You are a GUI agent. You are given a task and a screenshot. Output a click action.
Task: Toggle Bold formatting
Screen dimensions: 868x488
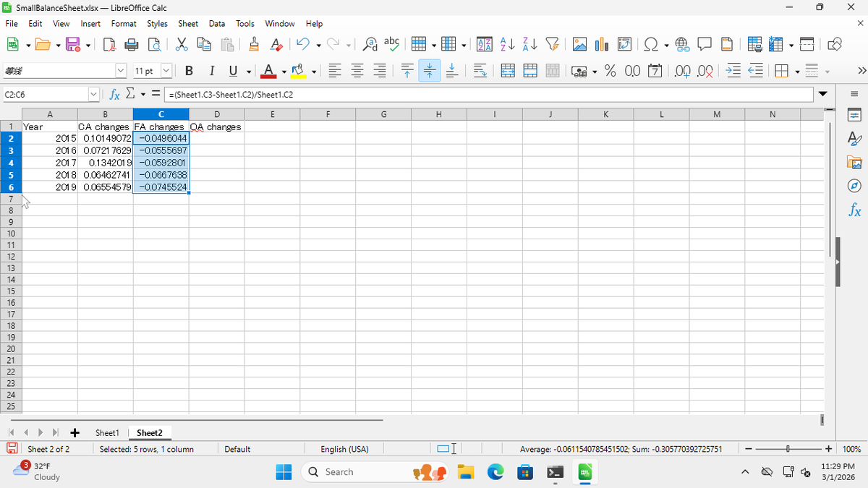coord(189,71)
